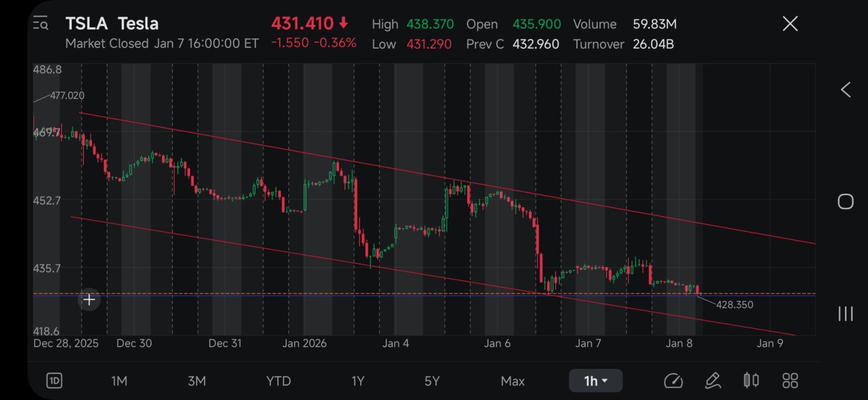Screen dimensions: 868x400
Task: Click the Jan 8 date axis label
Action: pyautogui.click(x=679, y=343)
